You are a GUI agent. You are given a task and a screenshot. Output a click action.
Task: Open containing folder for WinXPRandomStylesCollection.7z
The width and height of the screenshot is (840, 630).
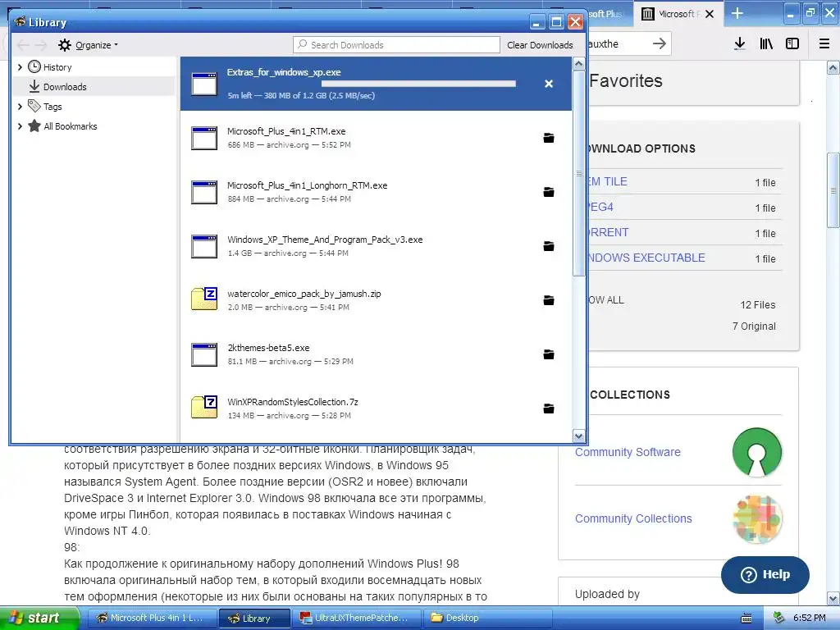[x=549, y=409]
